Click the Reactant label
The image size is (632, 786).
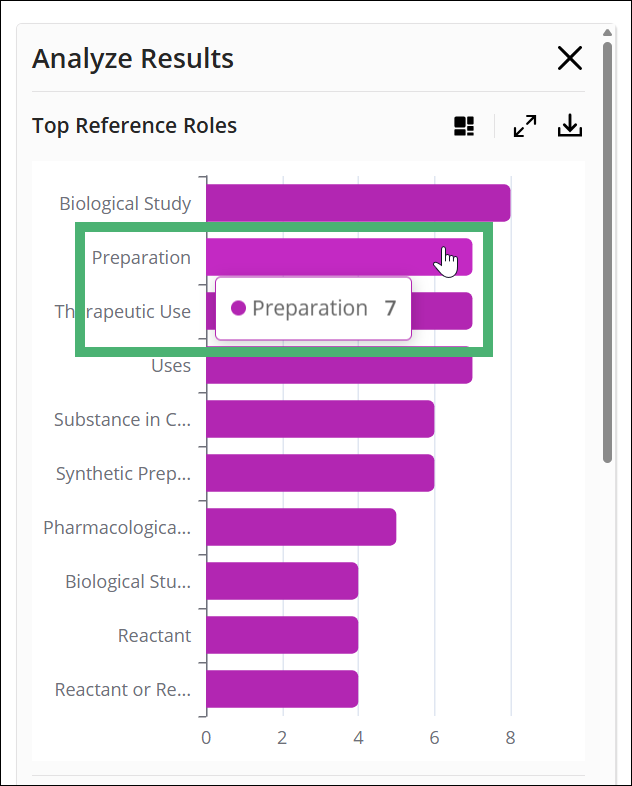point(154,636)
